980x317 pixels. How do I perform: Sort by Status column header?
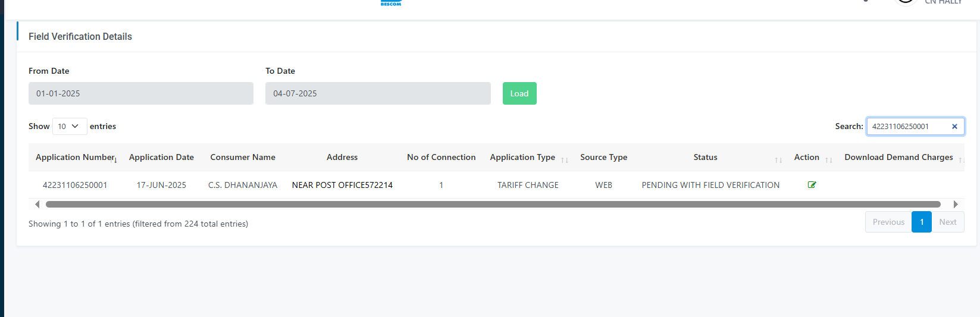[x=710, y=158]
